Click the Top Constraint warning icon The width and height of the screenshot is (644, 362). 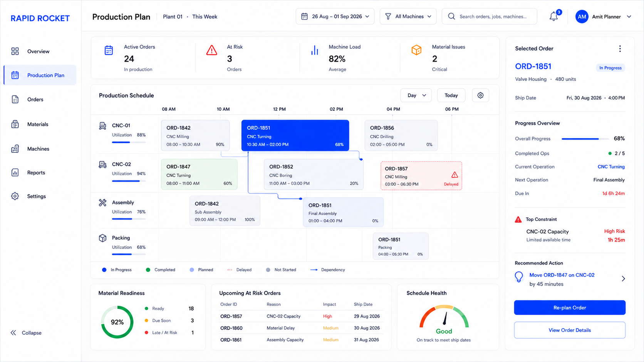coord(518,219)
